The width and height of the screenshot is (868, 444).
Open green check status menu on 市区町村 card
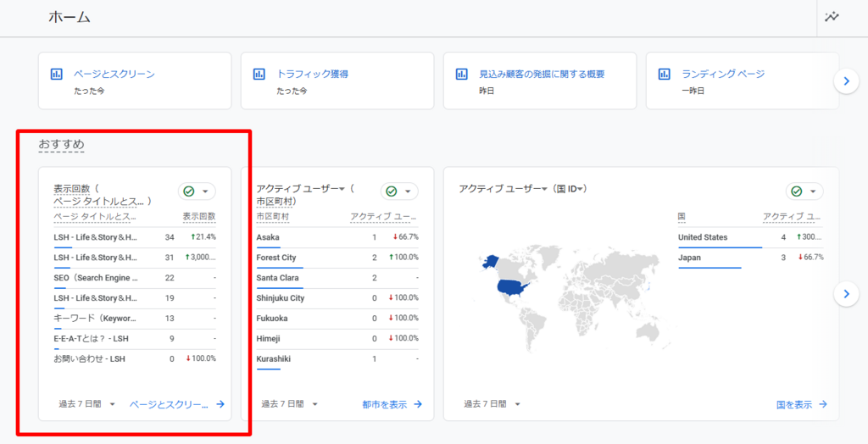[x=399, y=191]
